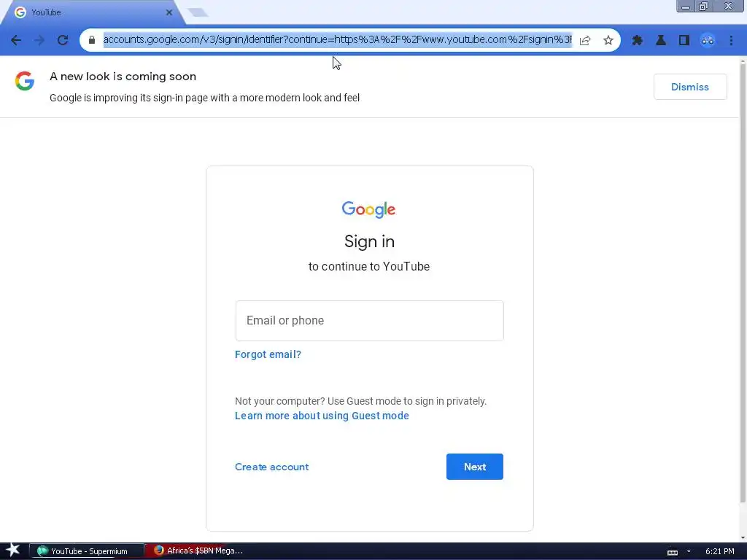The height and width of the screenshot is (560, 747).
Task: Dismiss the new look banner
Action: (x=690, y=87)
